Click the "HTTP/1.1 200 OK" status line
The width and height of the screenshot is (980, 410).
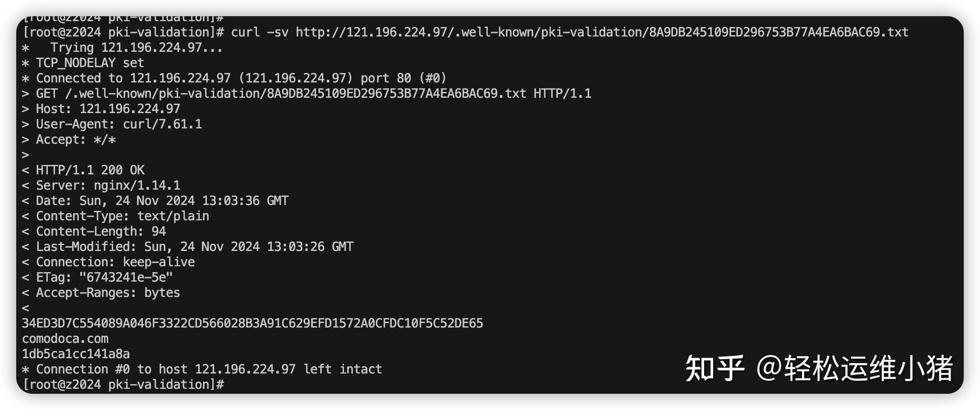point(90,170)
